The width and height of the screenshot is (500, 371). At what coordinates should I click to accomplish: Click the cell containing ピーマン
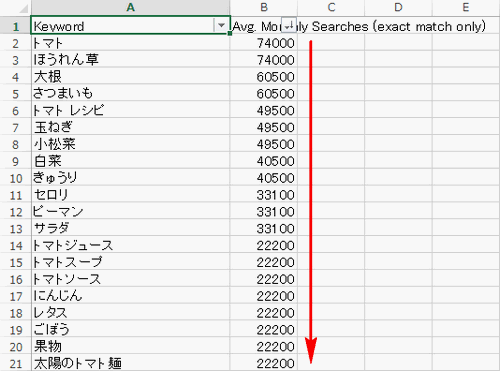[130, 212]
